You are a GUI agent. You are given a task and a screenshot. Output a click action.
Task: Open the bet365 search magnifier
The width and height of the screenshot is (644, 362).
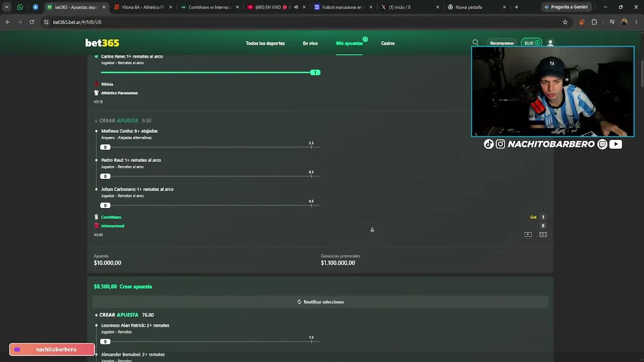coord(475,43)
